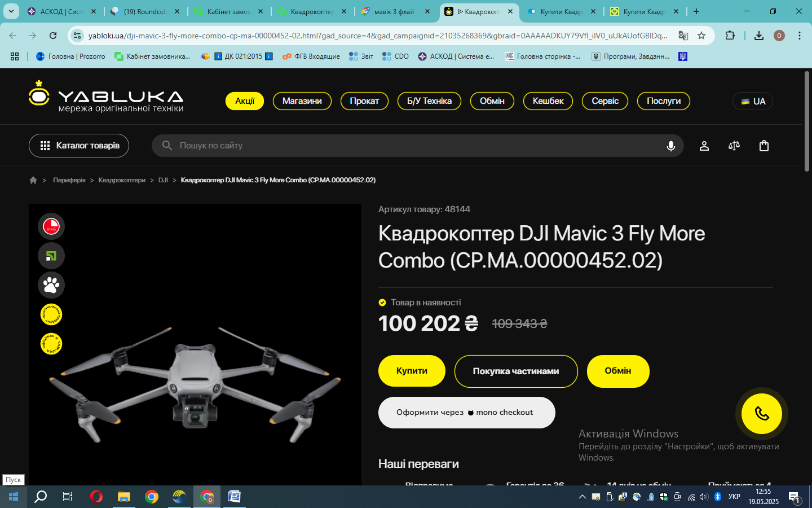Open Периферія breadcrumb link
This screenshot has width=812, height=508.
point(69,180)
